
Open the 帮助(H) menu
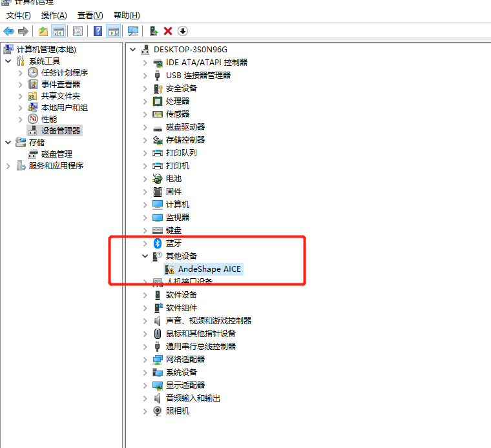[x=127, y=15]
